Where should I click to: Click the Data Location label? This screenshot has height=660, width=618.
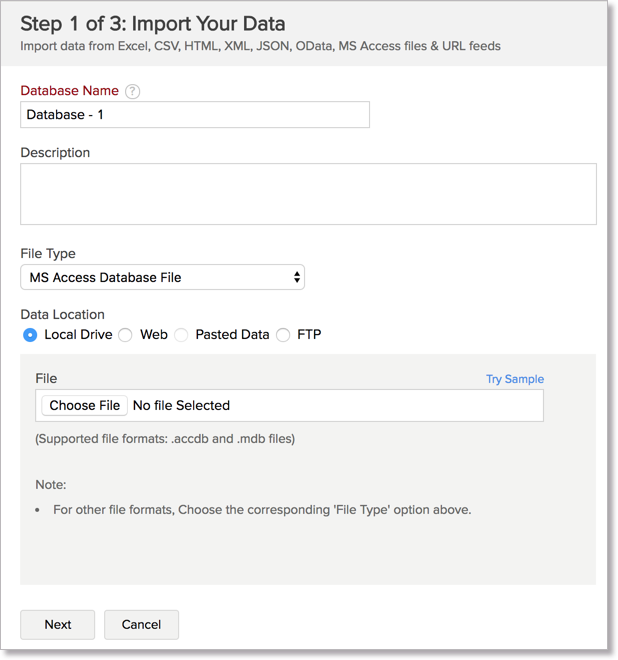(x=62, y=314)
